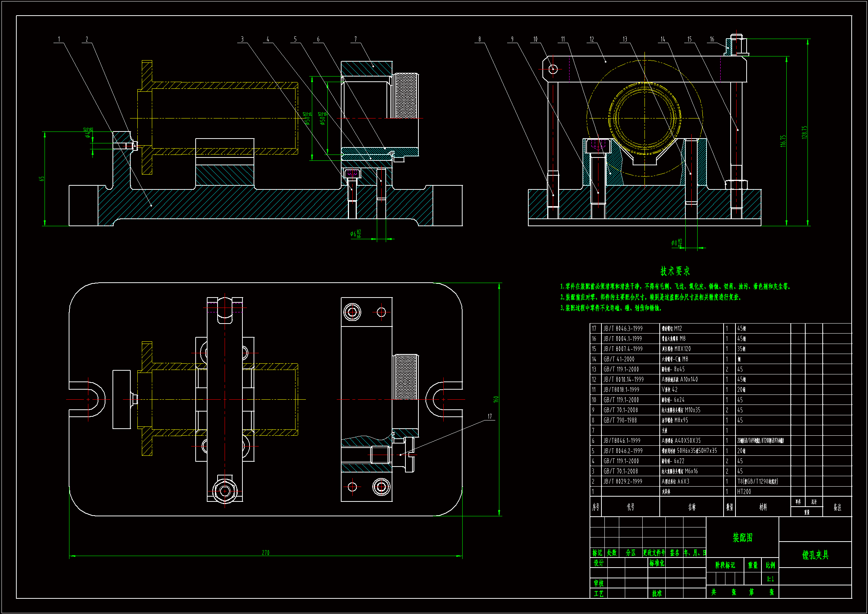Select the JB/T 8046.3-1999 code cell
The height and width of the screenshot is (614, 868).
pos(623,328)
